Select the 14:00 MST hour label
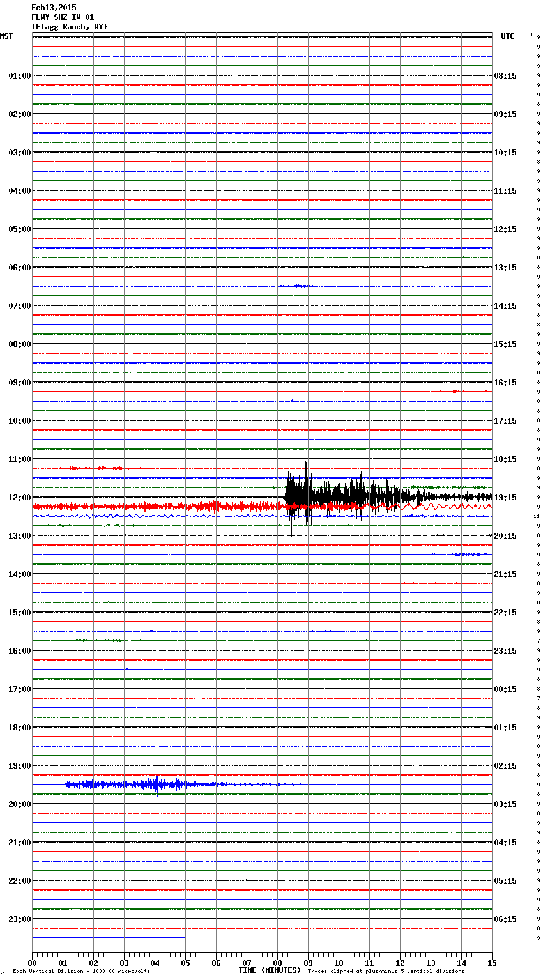This screenshot has height=980, width=543. 20,574
